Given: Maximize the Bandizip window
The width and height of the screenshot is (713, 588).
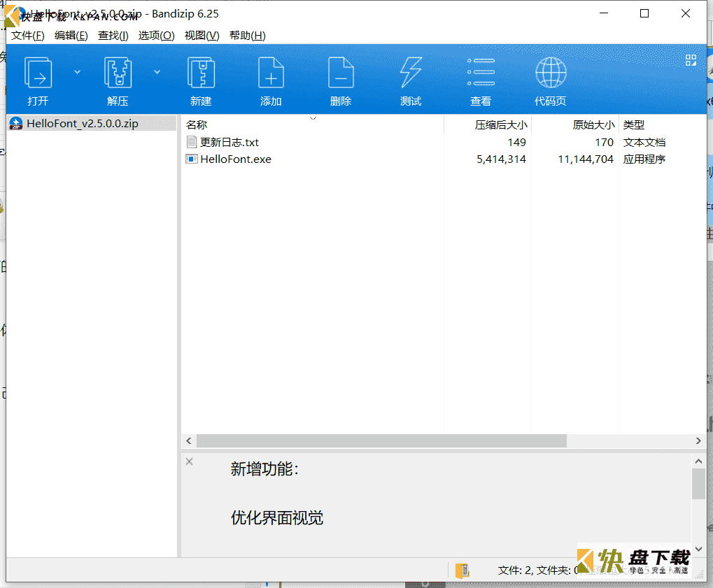Looking at the screenshot, I should click(x=644, y=13).
